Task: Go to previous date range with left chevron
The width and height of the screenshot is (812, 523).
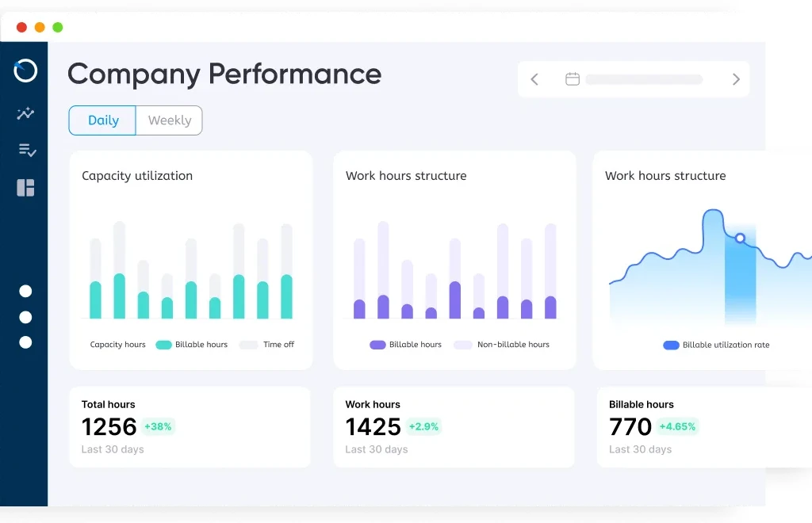Action: click(x=534, y=79)
